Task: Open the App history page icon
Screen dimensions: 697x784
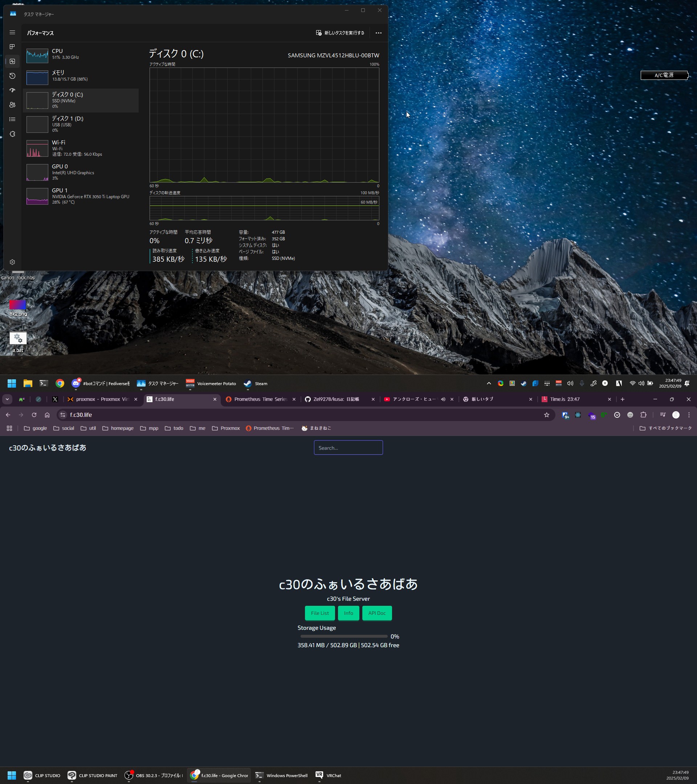Action: coord(12,76)
